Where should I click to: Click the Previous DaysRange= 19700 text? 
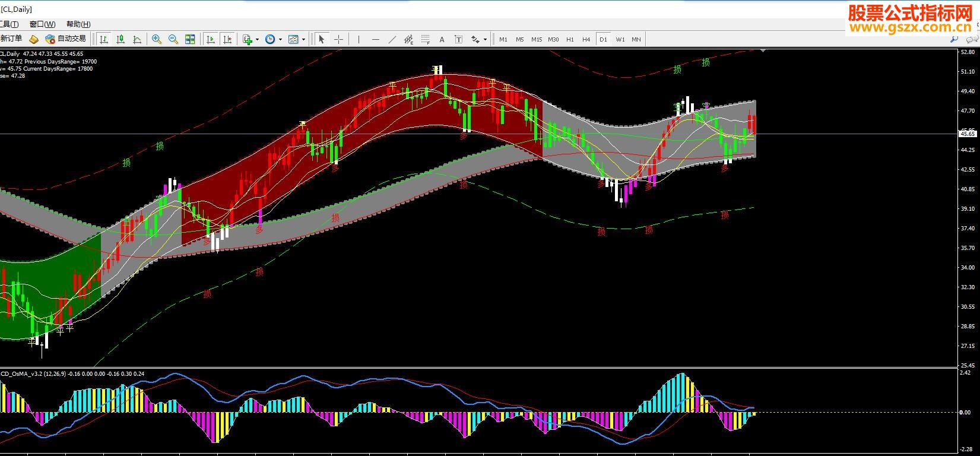[60, 62]
